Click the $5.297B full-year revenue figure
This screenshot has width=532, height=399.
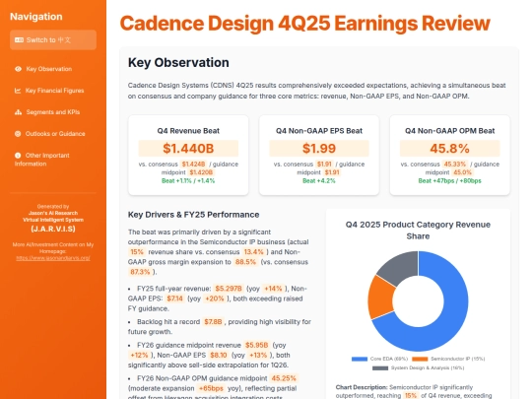229,289
